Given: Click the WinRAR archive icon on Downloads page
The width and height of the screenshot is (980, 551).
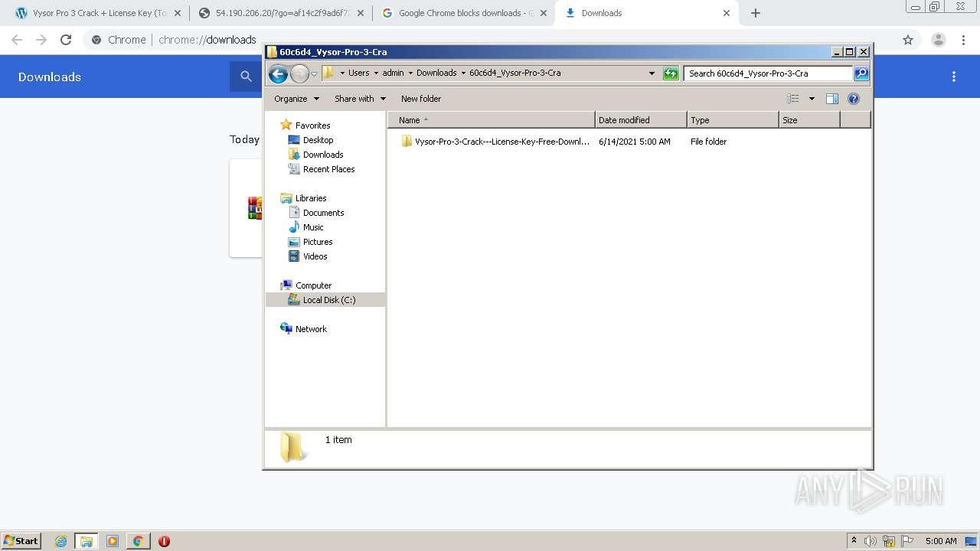Looking at the screenshot, I should 255,208.
